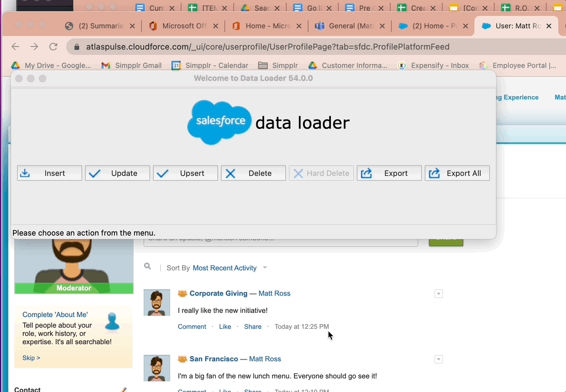Click the Salesforce cloud logo in Data Loader
Screen dimensions: 566x392
[x=219, y=122]
